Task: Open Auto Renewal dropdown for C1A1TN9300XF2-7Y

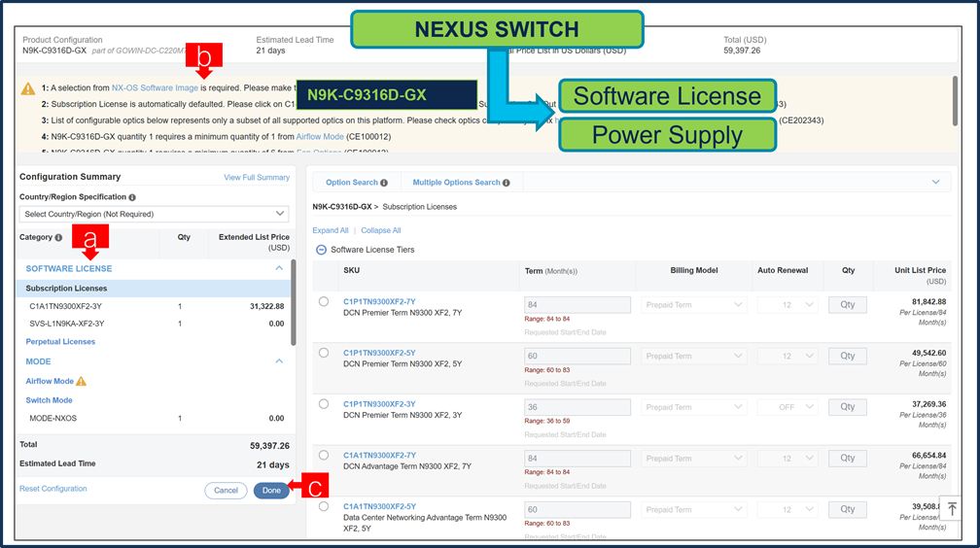Action: [787, 459]
